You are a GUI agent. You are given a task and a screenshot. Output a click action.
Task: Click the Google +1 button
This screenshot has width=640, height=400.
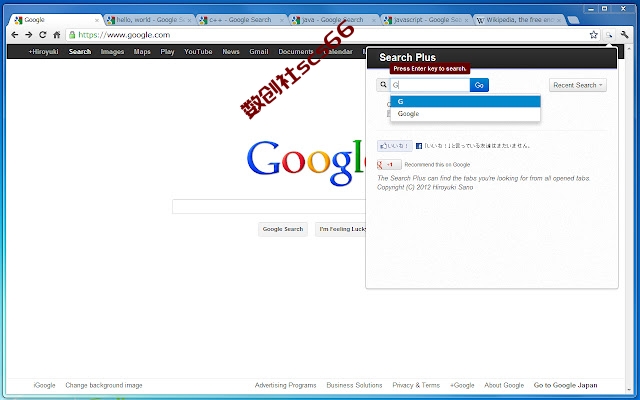coord(389,164)
